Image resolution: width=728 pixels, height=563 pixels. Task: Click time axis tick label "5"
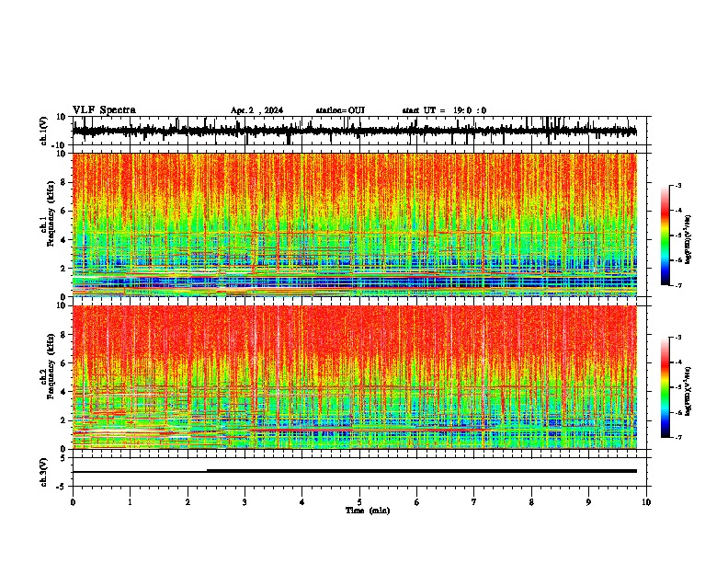[359, 502]
